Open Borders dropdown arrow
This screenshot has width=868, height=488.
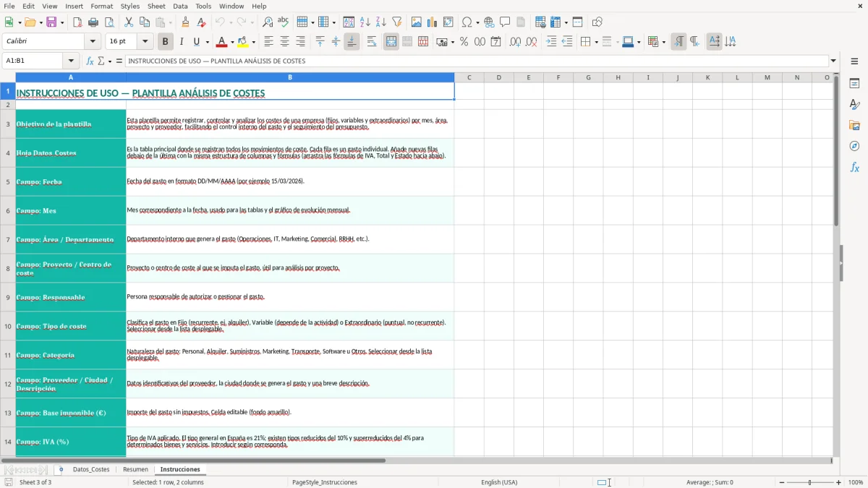pyautogui.click(x=596, y=42)
